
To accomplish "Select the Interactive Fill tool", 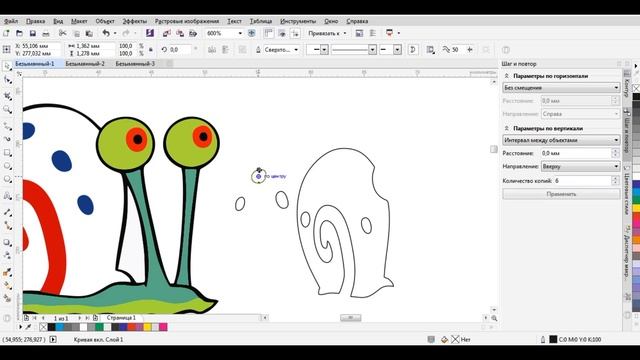I will [7, 286].
